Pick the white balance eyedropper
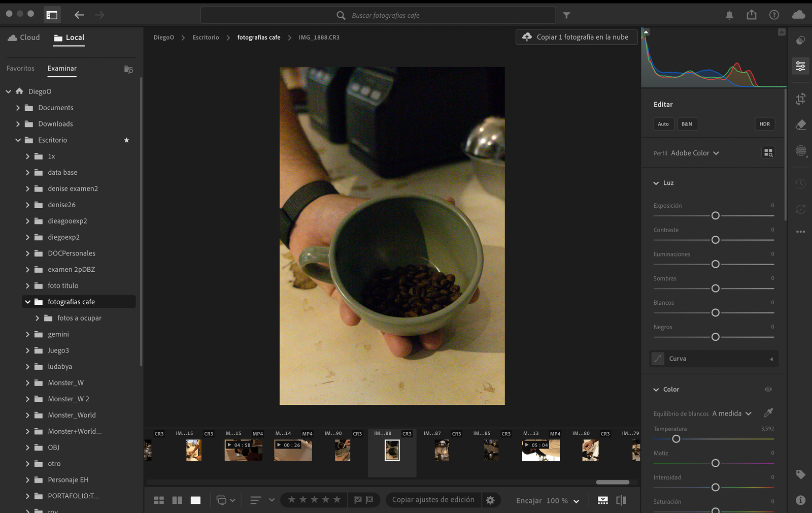Screen dimensions: 812x513 point(768,413)
